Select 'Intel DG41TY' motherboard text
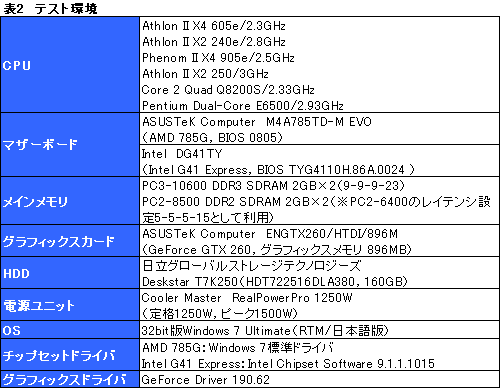 pyautogui.click(x=182, y=154)
